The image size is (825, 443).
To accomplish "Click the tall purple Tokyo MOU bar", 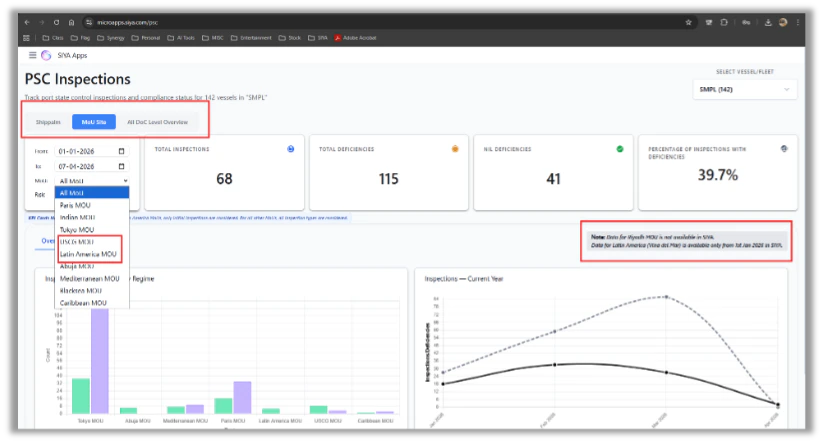I will tap(100, 361).
